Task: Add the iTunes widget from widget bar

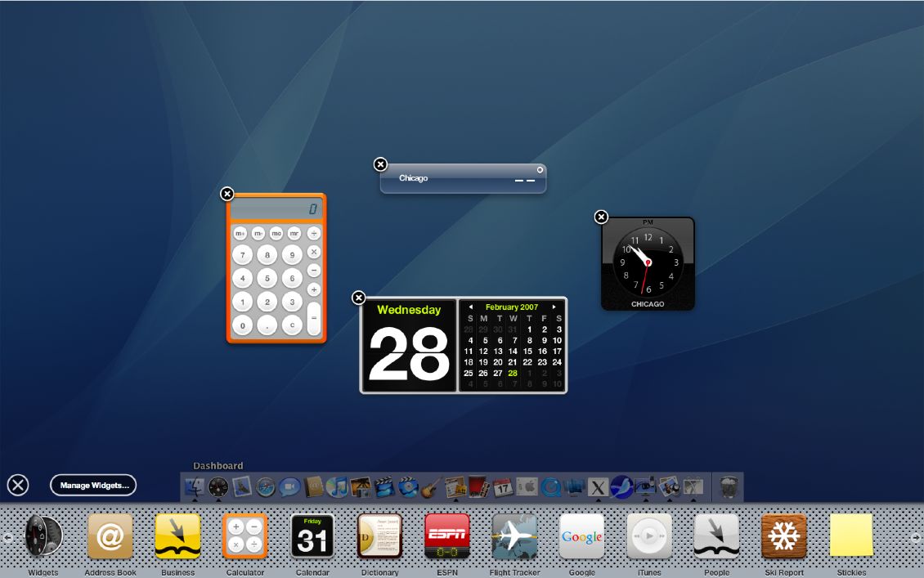Action: [649, 535]
